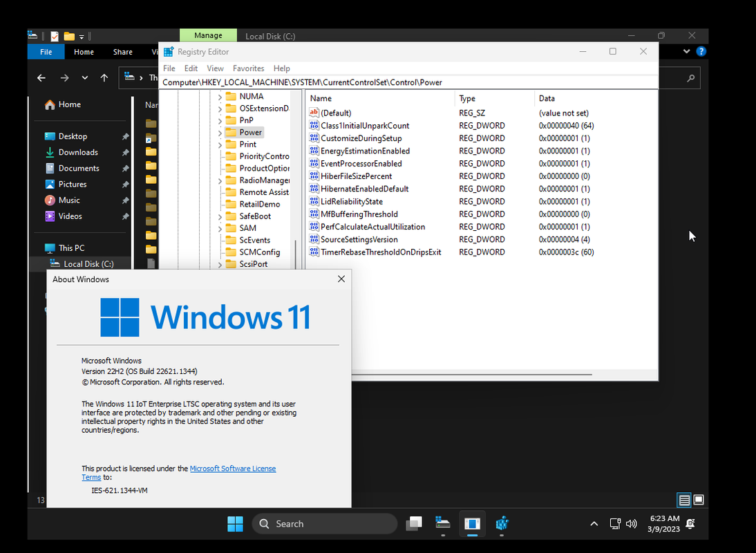The width and height of the screenshot is (756, 553).
Task: Select Class1InitialUnparkCount value icon
Action: [314, 125]
